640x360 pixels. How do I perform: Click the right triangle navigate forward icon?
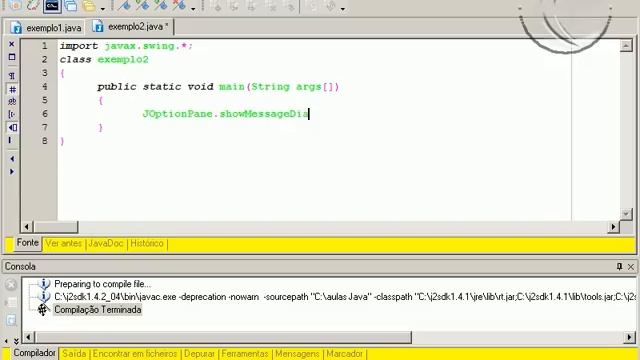[x=12, y=171]
